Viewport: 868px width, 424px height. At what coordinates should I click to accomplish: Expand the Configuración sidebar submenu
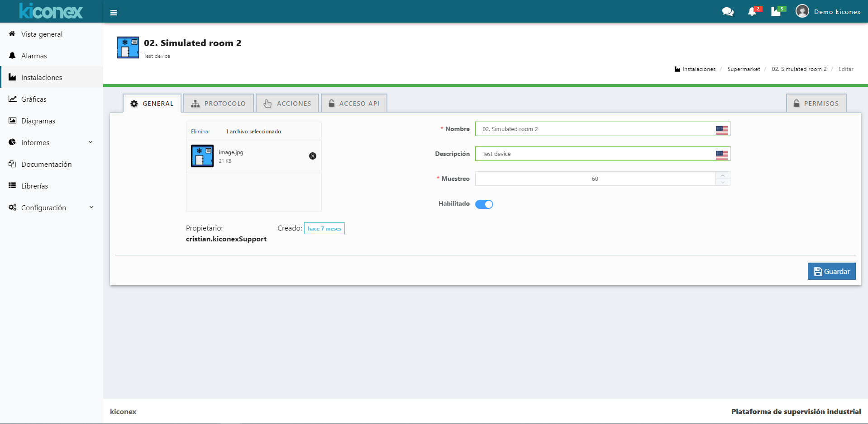tap(91, 207)
